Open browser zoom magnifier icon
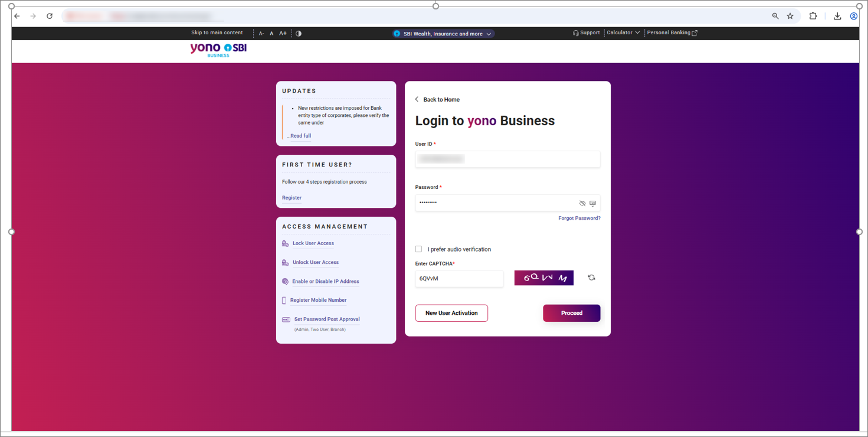 (x=775, y=16)
